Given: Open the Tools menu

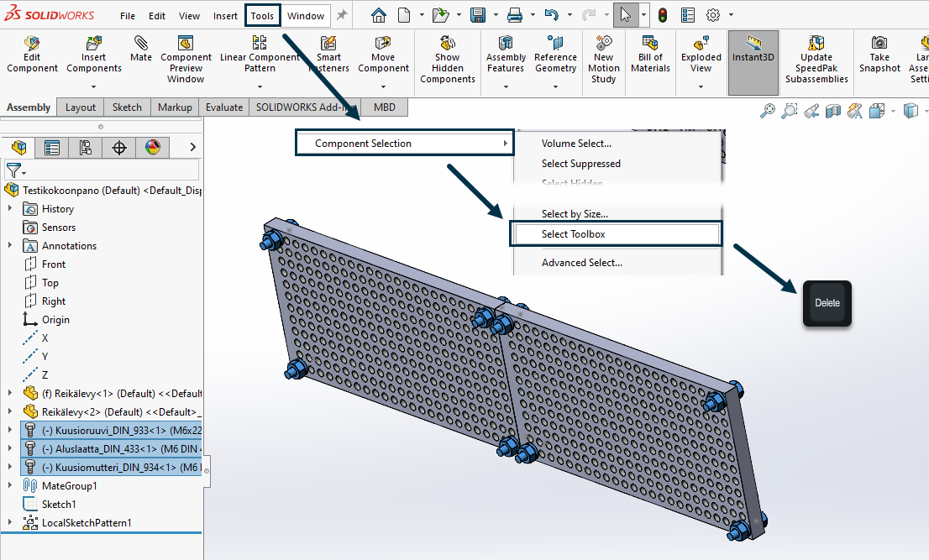Looking at the screenshot, I should pyautogui.click(x=262, y=16).
